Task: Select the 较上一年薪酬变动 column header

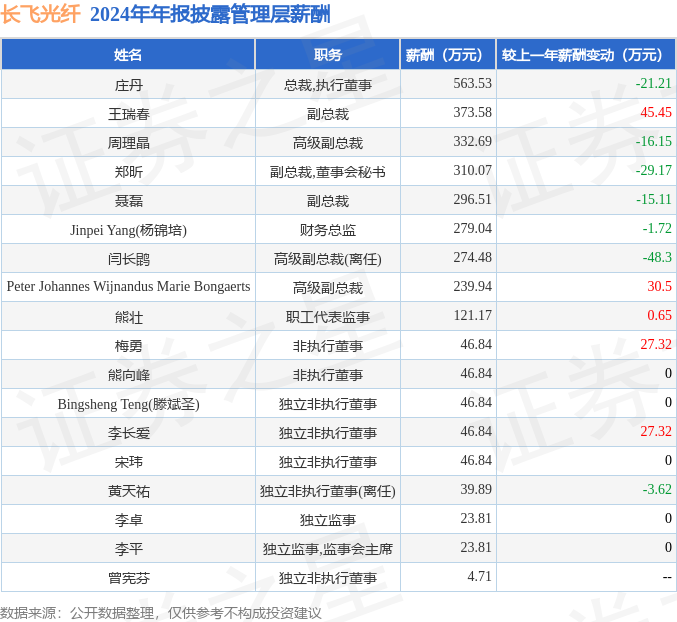Action: (586, 54)
